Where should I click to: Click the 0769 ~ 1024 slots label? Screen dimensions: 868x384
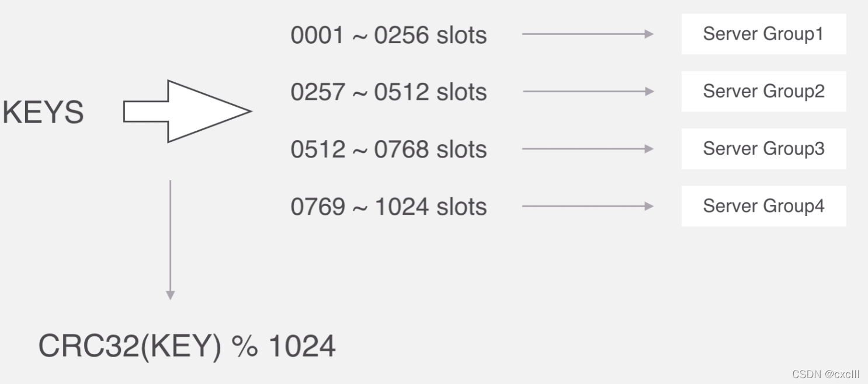(x=388, y=207)
